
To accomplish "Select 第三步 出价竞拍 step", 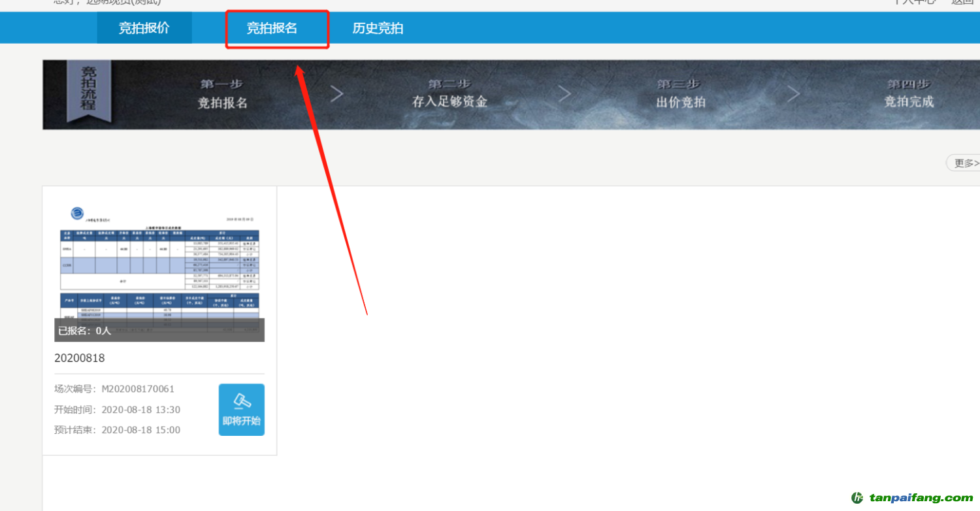I will coord(681,95).
